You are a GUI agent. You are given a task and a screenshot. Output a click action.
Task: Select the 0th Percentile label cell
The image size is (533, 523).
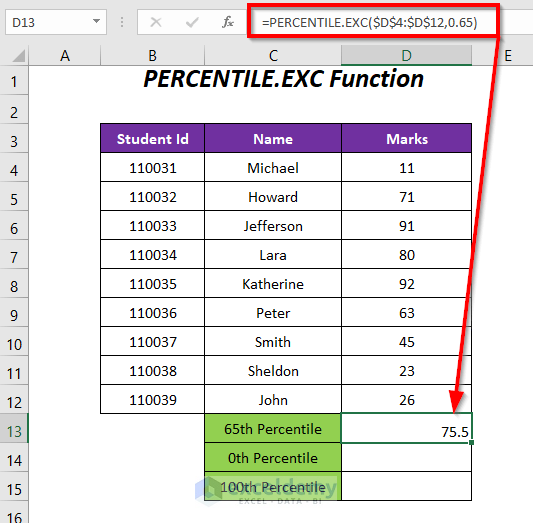(273, 457)
